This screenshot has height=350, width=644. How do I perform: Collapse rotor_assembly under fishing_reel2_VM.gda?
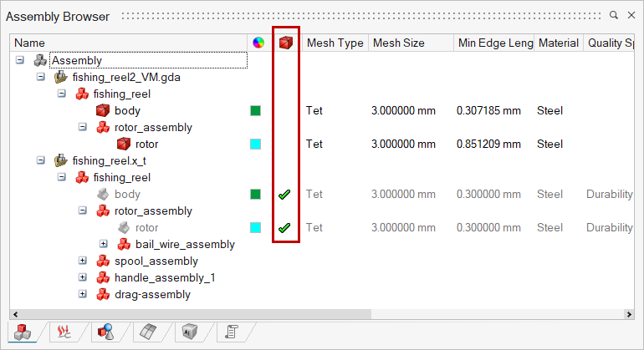tap(83, 127)
